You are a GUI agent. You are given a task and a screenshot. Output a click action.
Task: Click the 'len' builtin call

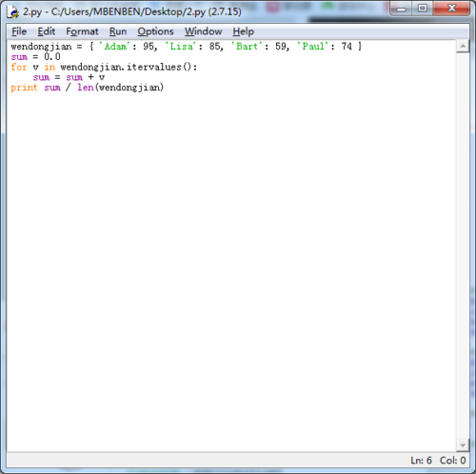pyautogui.click(x=86, y=88)
